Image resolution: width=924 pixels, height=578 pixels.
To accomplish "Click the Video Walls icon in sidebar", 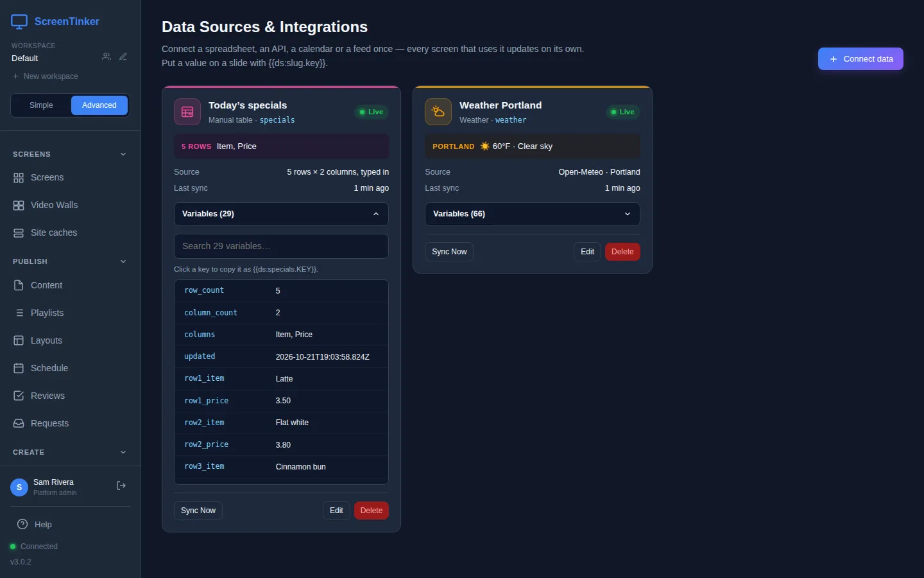I will click(19, 206).
